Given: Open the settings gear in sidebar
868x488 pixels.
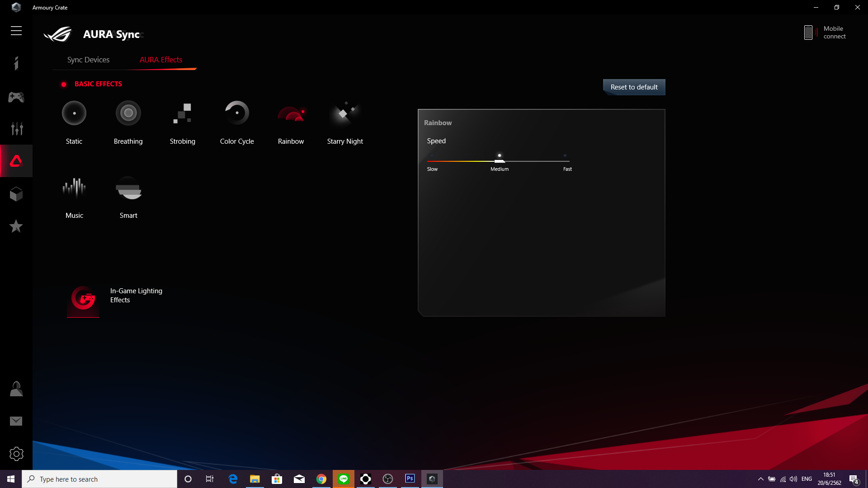Looking at the screenshot, I should [x=16, y=454].
